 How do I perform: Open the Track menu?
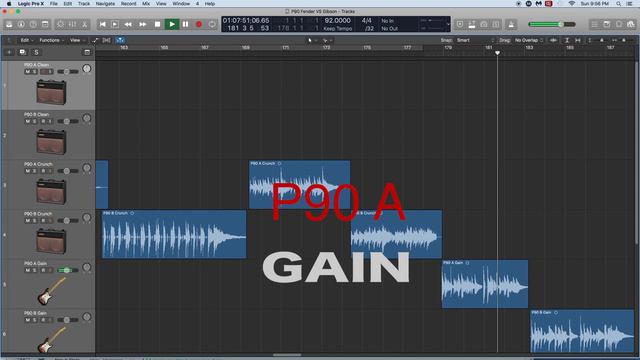[84, 4]
